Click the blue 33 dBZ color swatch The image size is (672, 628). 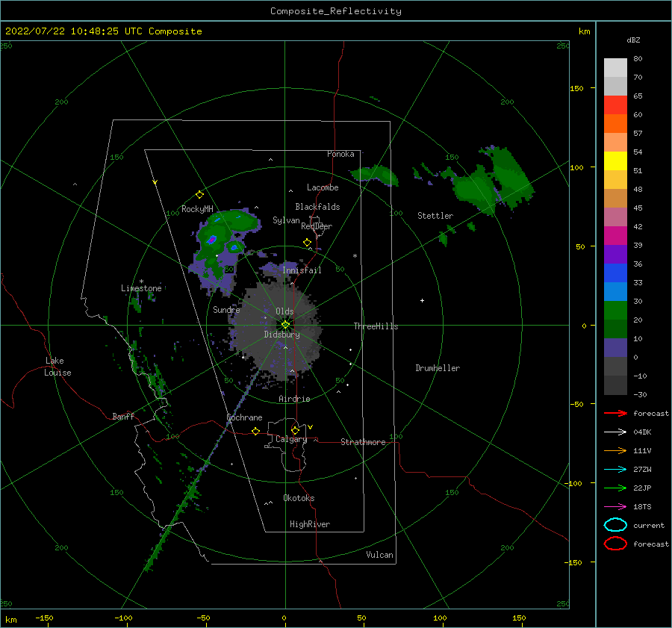click(615, 273)
